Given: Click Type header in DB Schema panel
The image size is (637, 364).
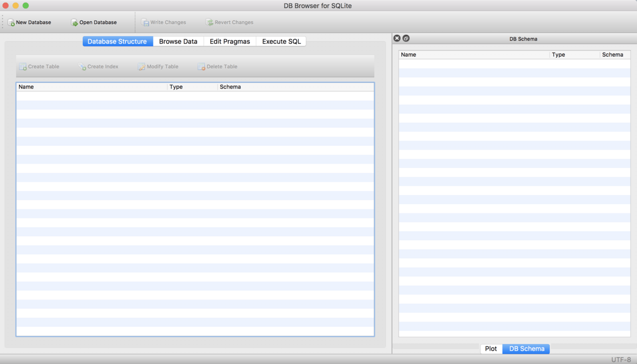Looking at the screenshot, I should [x=575, y=55].
